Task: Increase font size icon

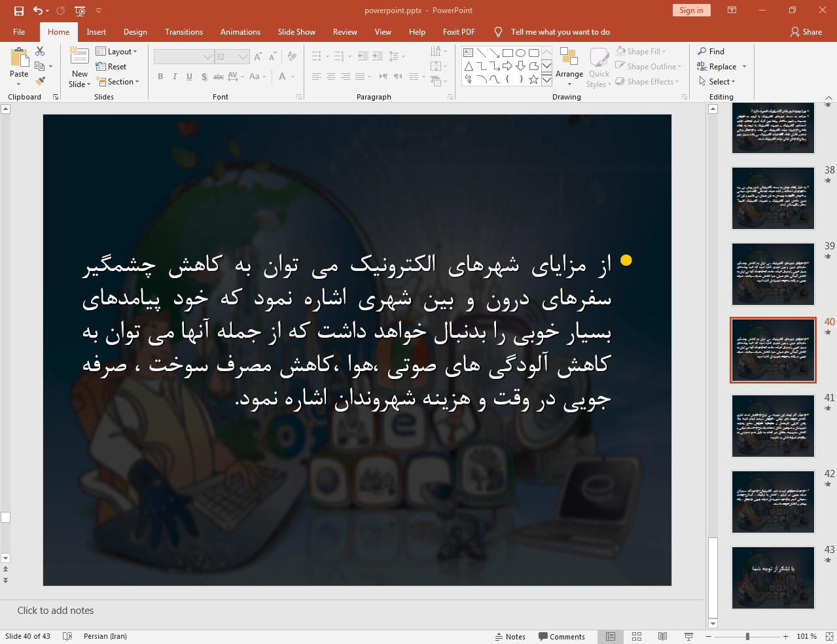Action: pos(258,57)
